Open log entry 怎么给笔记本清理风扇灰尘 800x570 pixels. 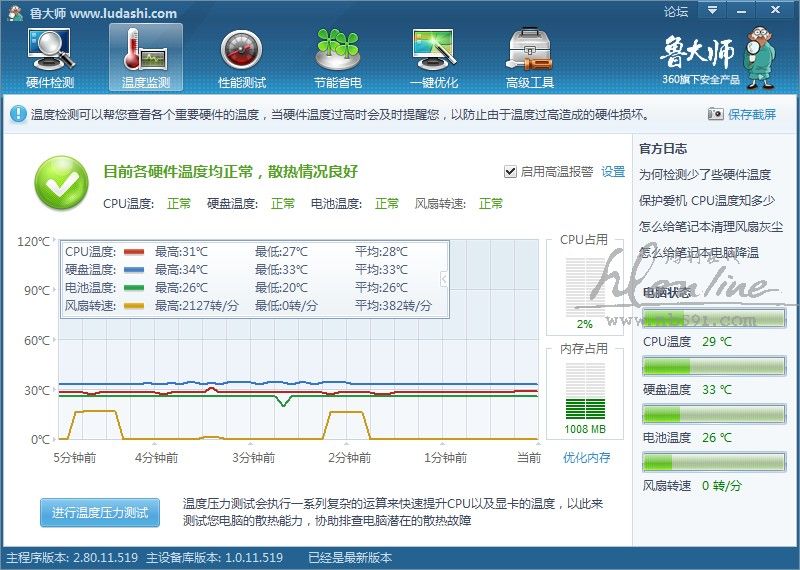tap(711, 227)
